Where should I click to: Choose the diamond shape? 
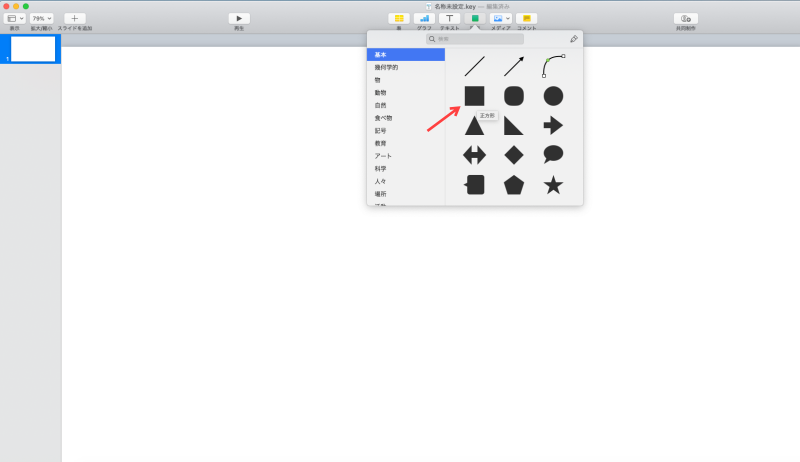pyautogui.click(x=513, y=155)
